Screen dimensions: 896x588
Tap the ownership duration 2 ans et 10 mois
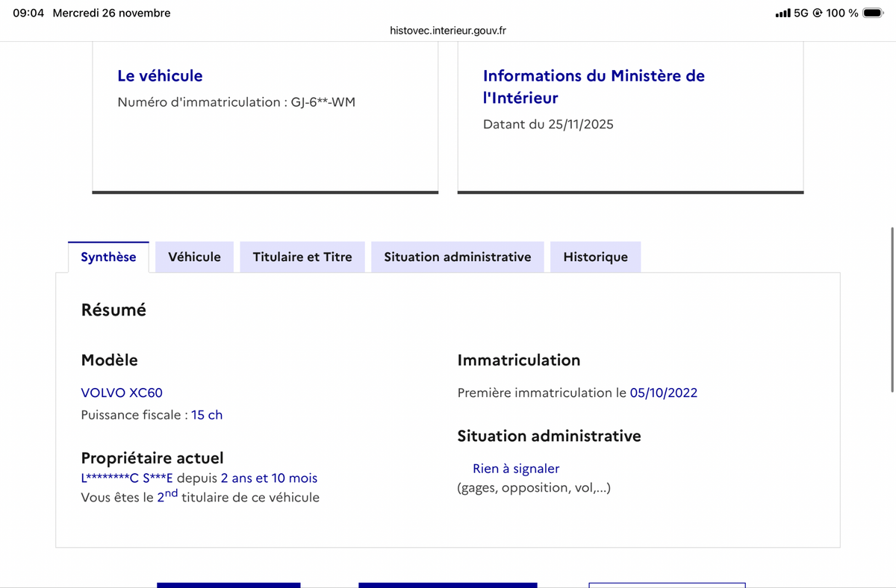click(x=269, y=478)
